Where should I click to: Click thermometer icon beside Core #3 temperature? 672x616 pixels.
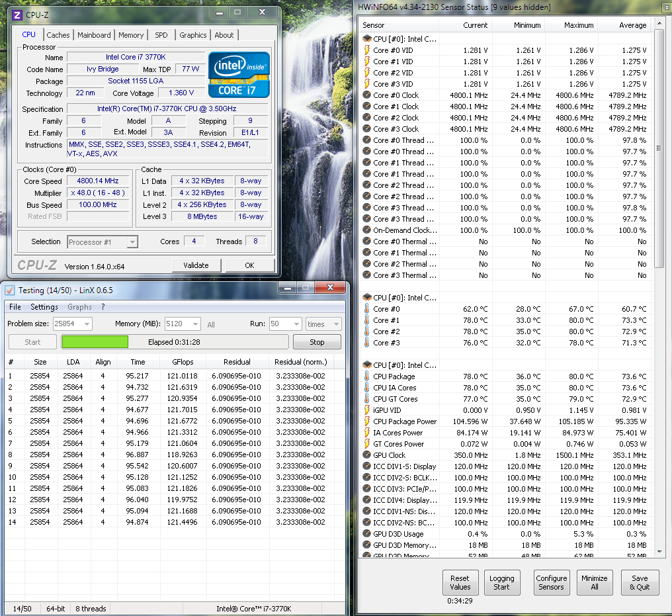click(x=367, y=343)
